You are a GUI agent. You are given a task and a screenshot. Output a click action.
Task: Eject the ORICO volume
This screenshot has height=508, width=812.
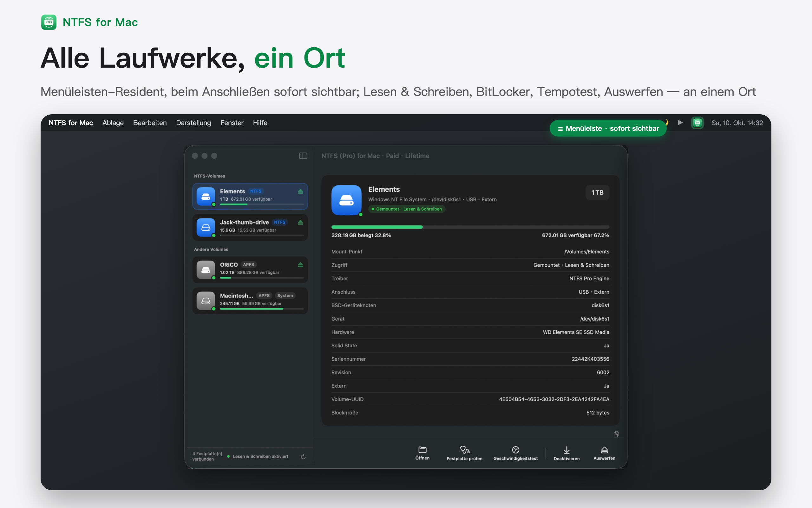[x=300, y=264]
